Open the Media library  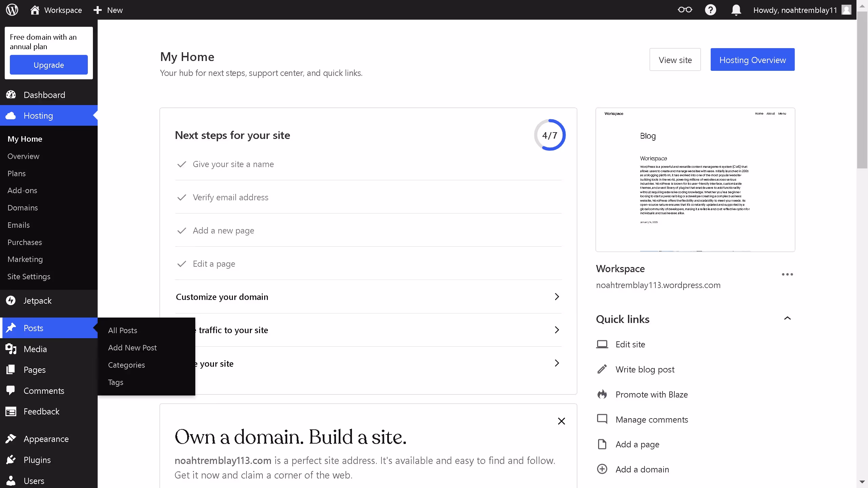35,349
